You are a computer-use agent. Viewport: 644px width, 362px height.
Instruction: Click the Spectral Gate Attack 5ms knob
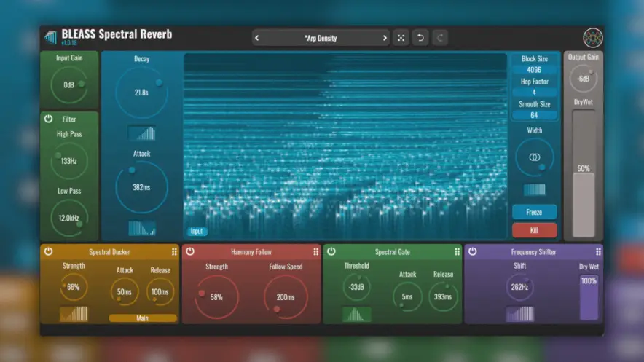coord(407,296)
